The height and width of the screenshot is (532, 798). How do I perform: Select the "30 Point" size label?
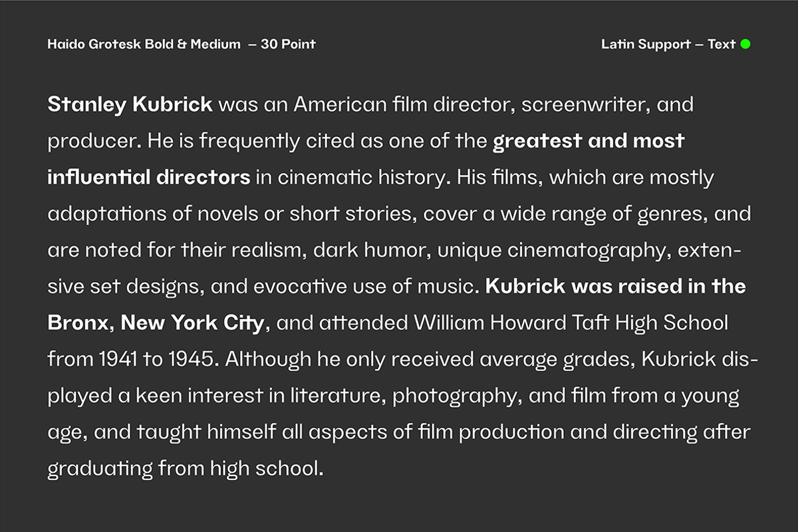[288, 45]
